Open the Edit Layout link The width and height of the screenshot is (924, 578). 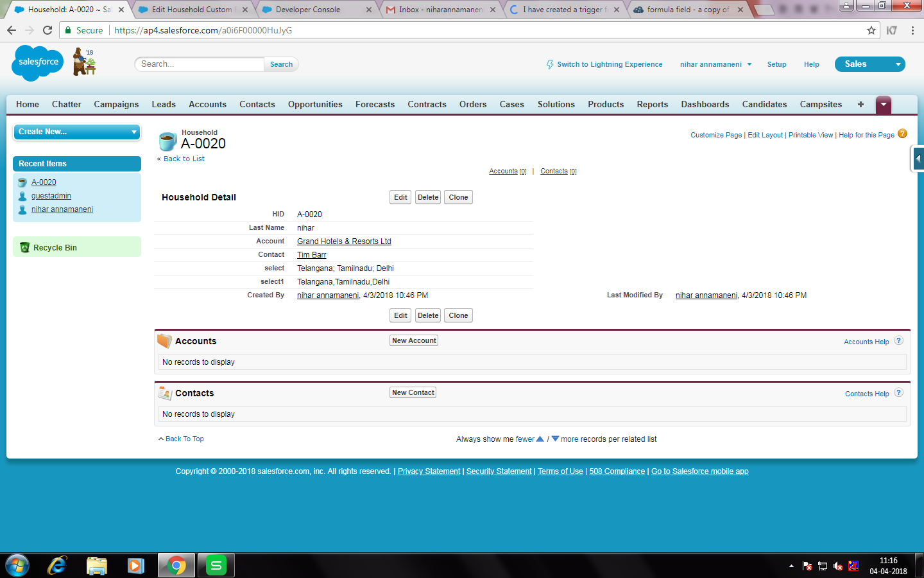[x=766, y=135]
